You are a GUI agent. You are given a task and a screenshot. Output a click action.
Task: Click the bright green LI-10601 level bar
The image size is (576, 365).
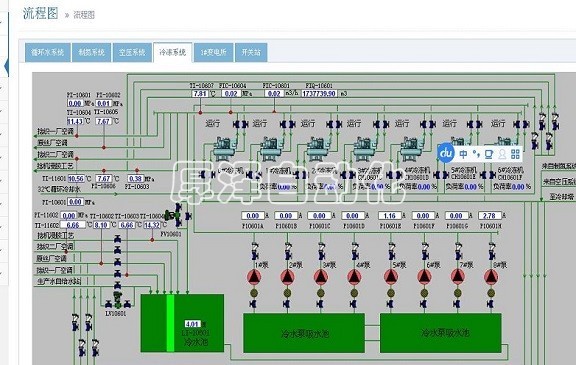click(170, 323)
